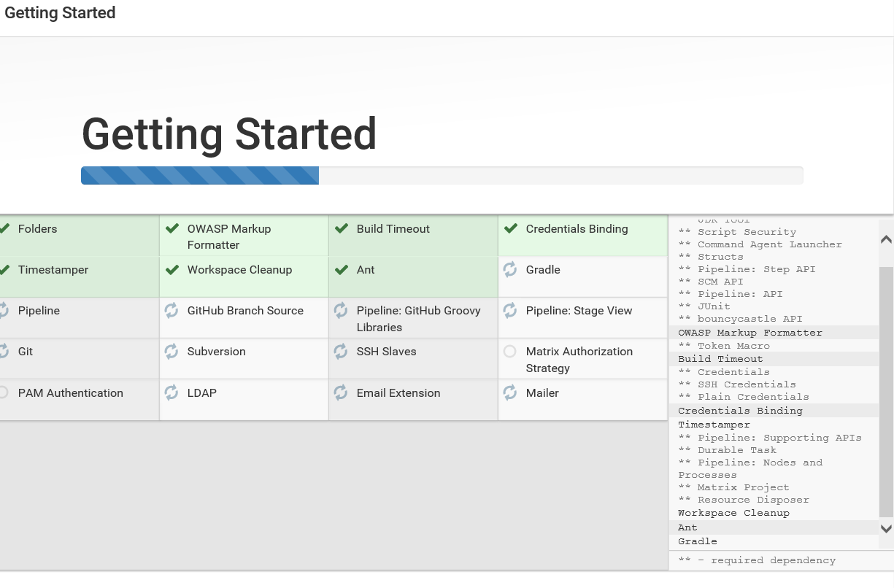Click the checkmark icon next to Credentials Binding
The height and width of the screenshot is (588, 894).
(x=511, y=228)
